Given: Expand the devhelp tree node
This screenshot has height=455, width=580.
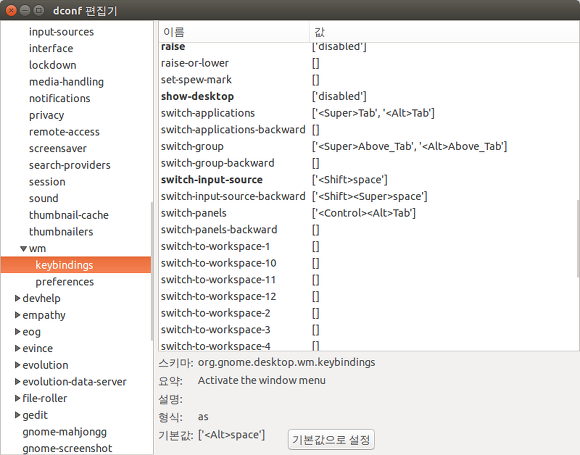Looking at the screenshot, I should 17,298.
